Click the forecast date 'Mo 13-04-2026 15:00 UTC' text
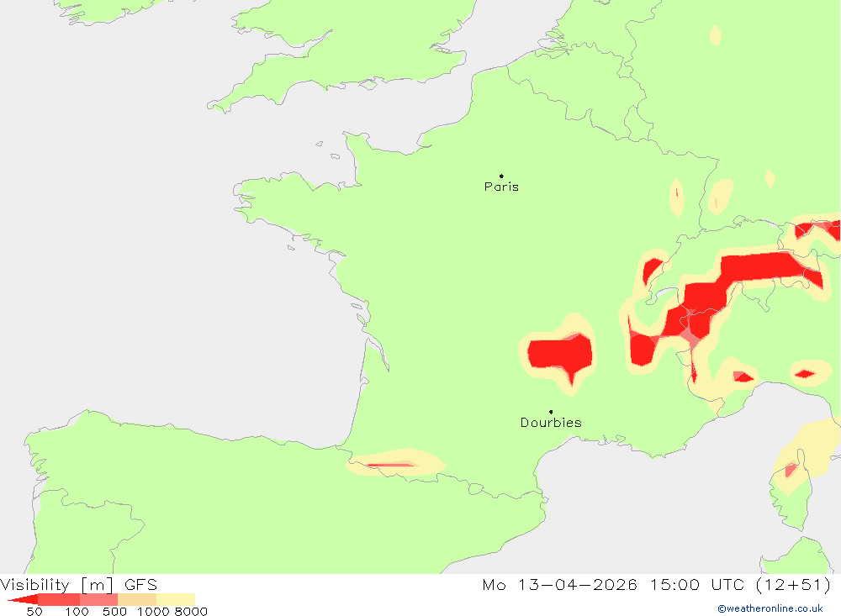Screen dimensions: 841x616 (614, 584)
